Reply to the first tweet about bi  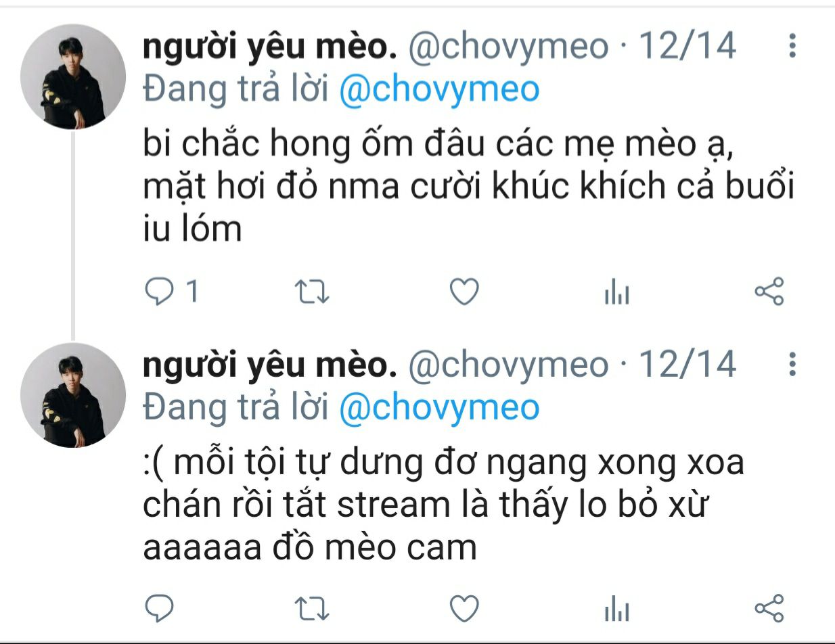(160, 292)
